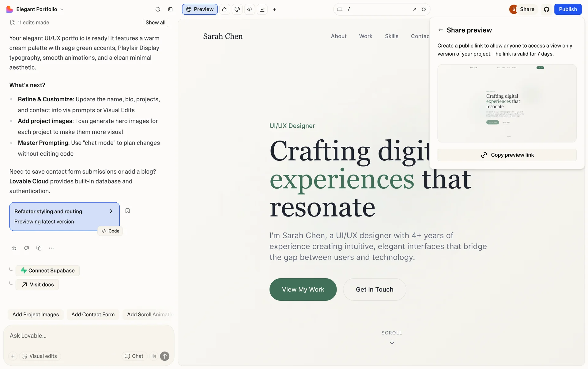The width and height of the screenshot is (588, 369).
Task: Open the analytics chart icon
Action: coord(262,9)
